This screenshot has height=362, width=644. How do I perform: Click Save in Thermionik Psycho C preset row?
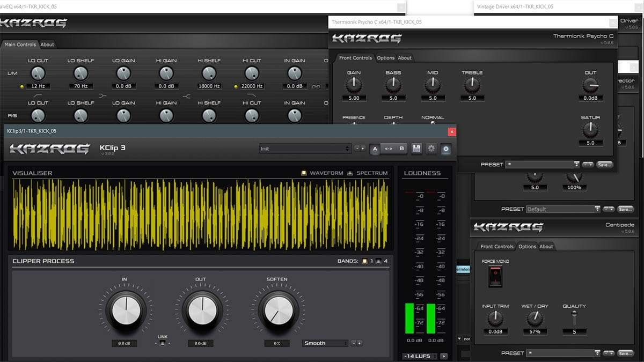click(x=604, y=165)
